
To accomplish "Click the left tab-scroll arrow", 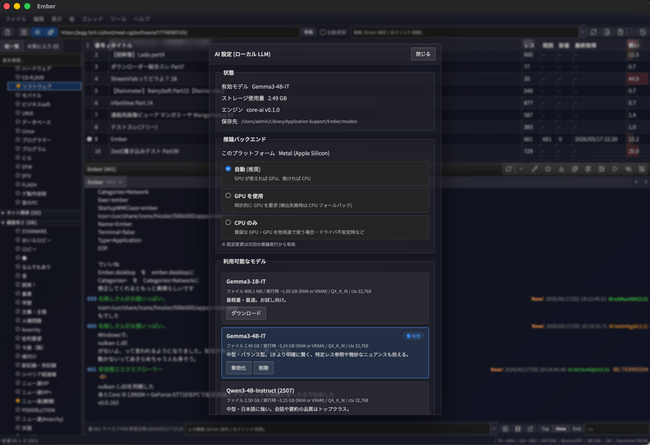I will 636,182.
